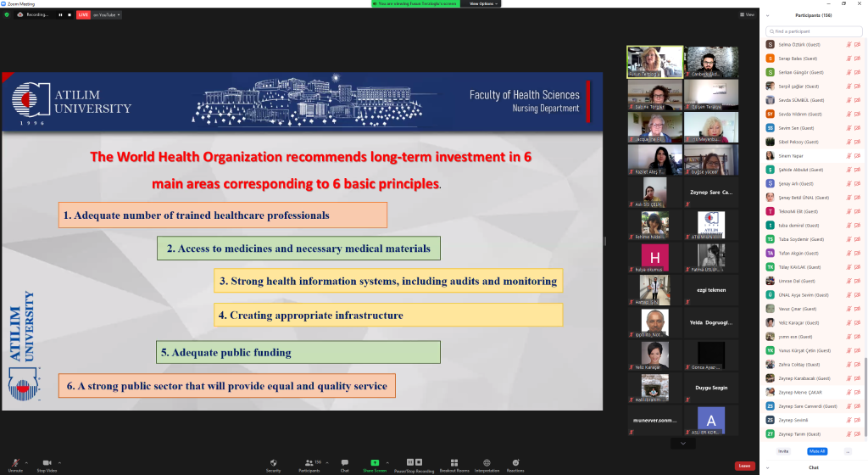
Task: Click the green Share Screen icon
Action: (375, 462)
